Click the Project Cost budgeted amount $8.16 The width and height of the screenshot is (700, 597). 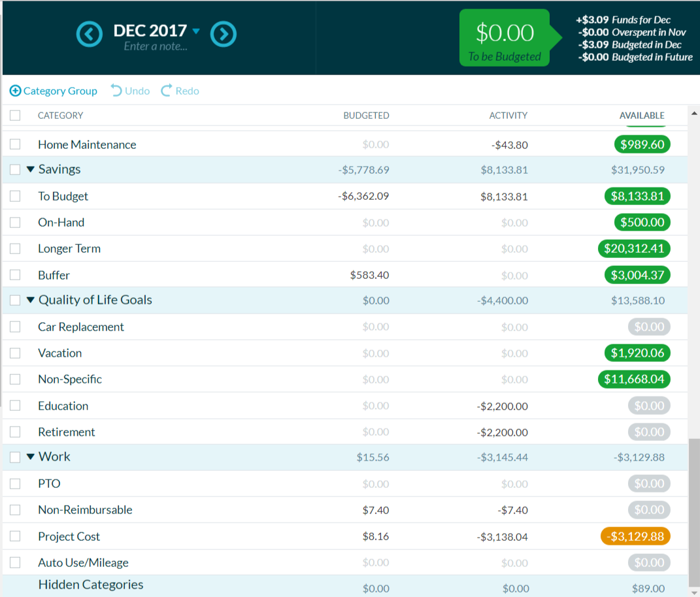click(x=376, y=536)
